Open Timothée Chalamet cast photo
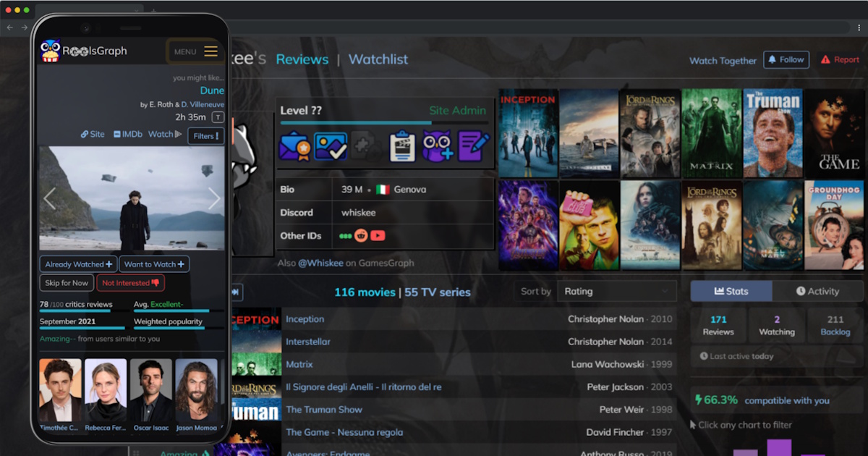The height and width of the screenshot is (456, 868). coord(61,390)
